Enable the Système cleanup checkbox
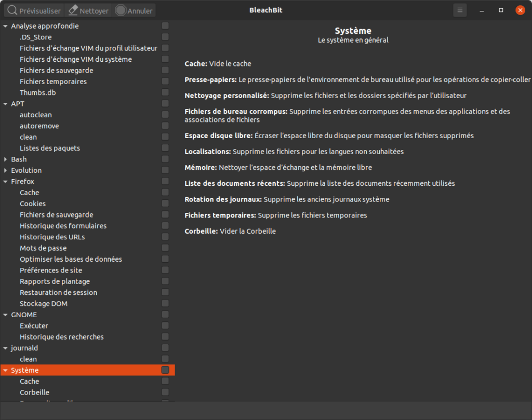This screenshot has width=532, height=420. pos(165,370)
